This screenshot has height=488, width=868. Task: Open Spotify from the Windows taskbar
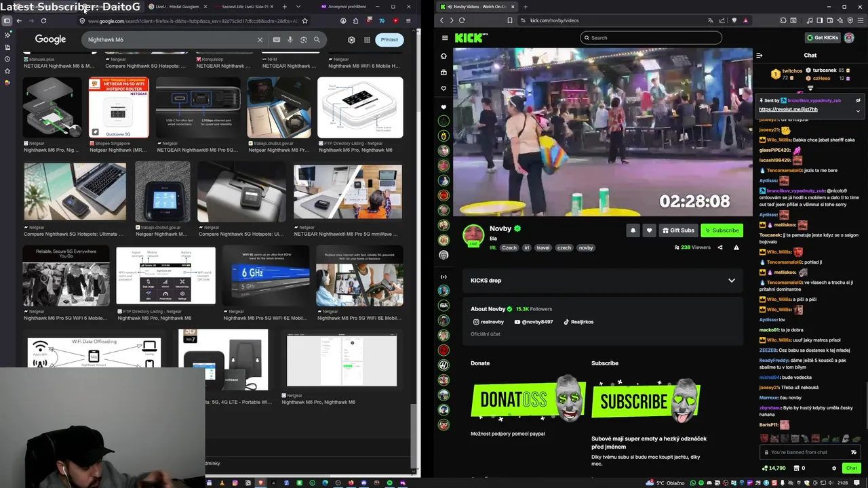pos(391,483)
